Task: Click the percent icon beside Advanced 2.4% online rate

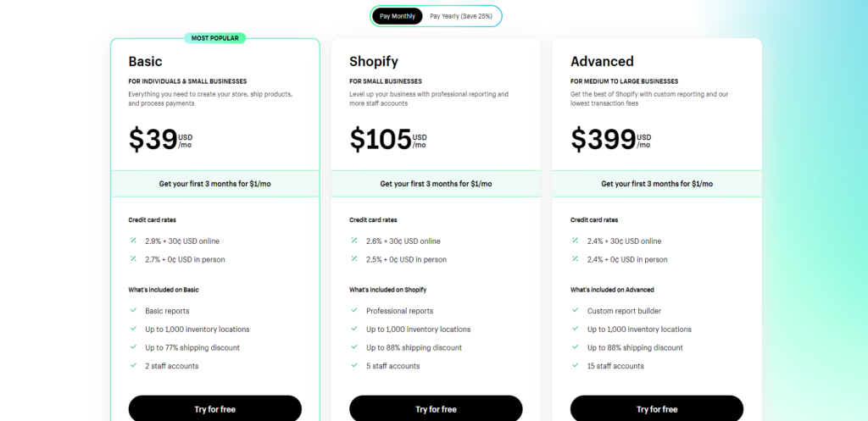Action: click(x=576, y=241)
